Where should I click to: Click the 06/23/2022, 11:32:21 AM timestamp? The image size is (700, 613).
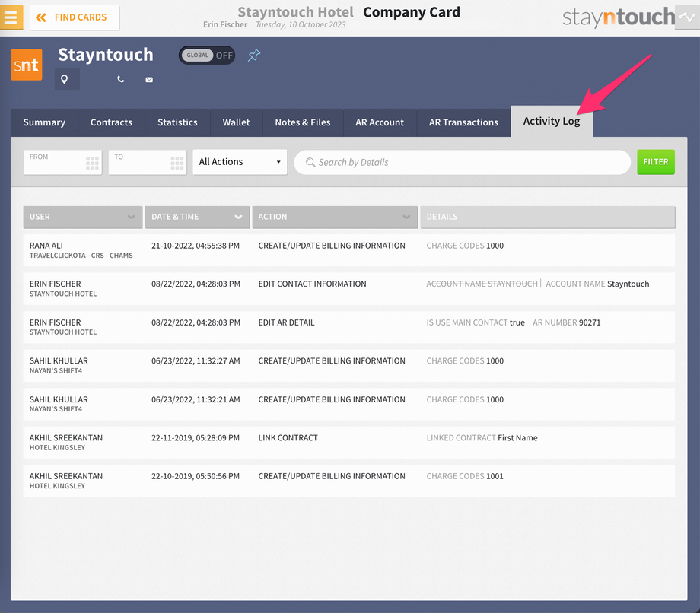tap(196, 400)
